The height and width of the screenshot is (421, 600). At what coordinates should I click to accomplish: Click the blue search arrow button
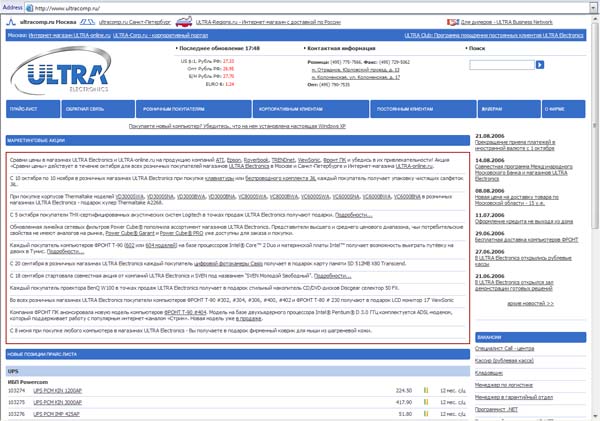540,65
